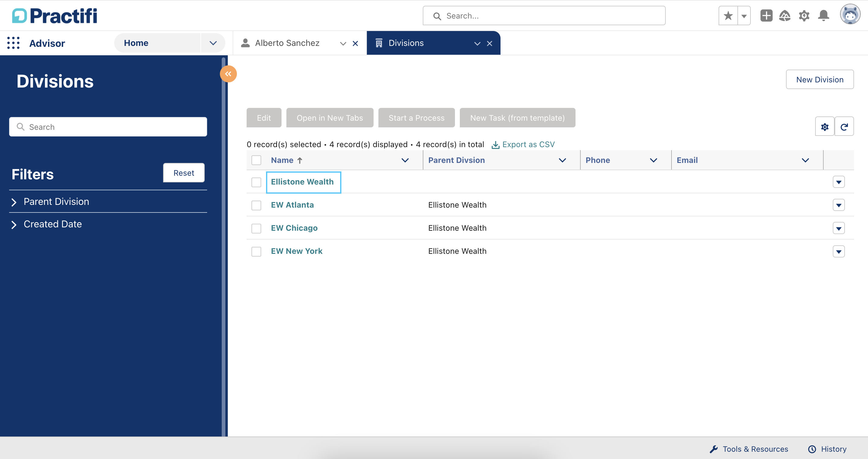Sort by the Phone column header

(597, 160)
